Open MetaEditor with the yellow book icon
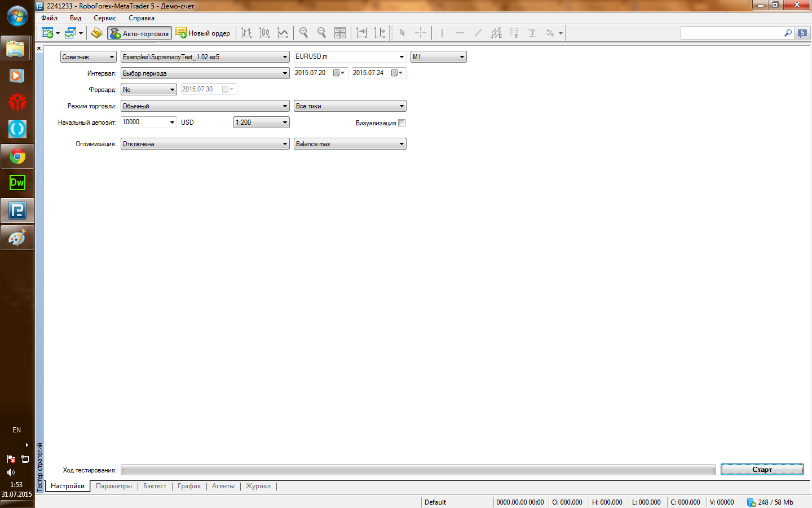The height and width of the screenshot is (508, 812). 97,33
